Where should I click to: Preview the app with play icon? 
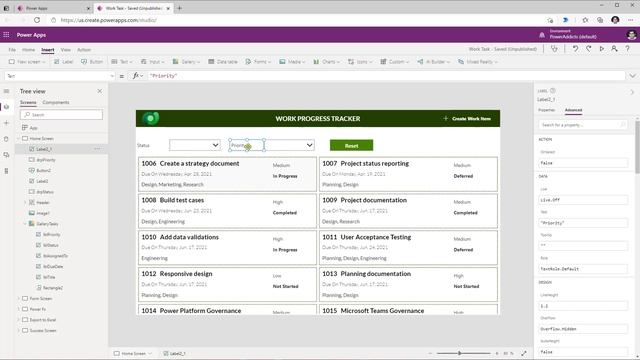click(x=602, y=49)
